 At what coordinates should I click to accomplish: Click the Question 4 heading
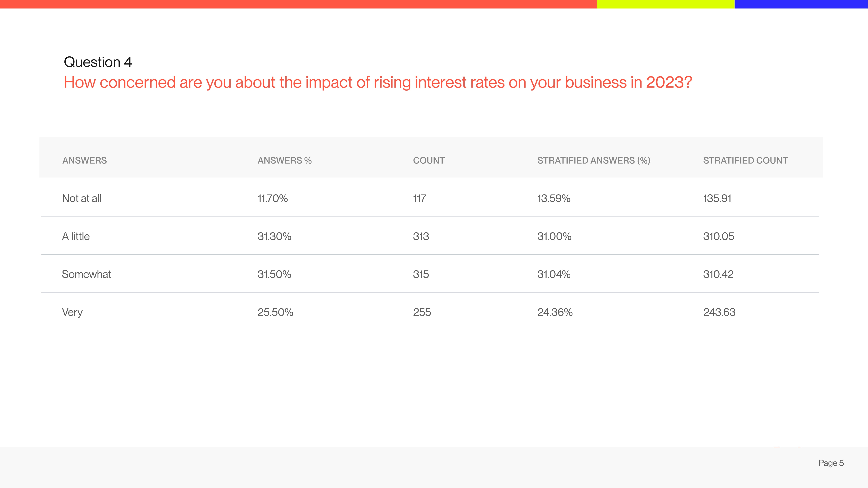pos(98,62)
